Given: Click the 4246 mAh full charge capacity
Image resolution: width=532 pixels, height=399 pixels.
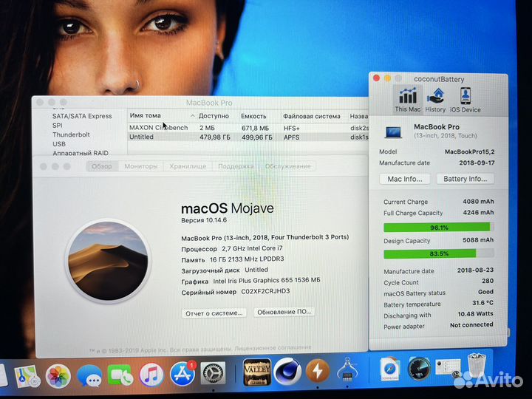Looking at the screenshot, I should pyautogui.click(x=478, y=213).
